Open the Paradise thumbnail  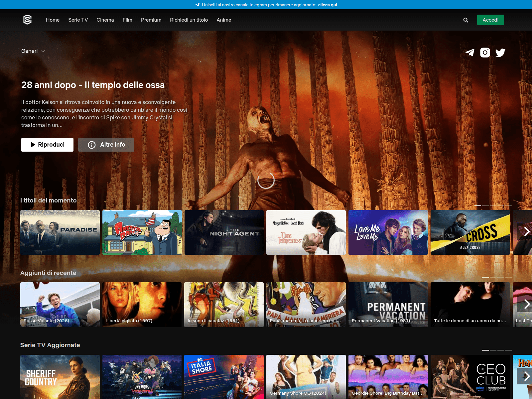coord(60,232)
